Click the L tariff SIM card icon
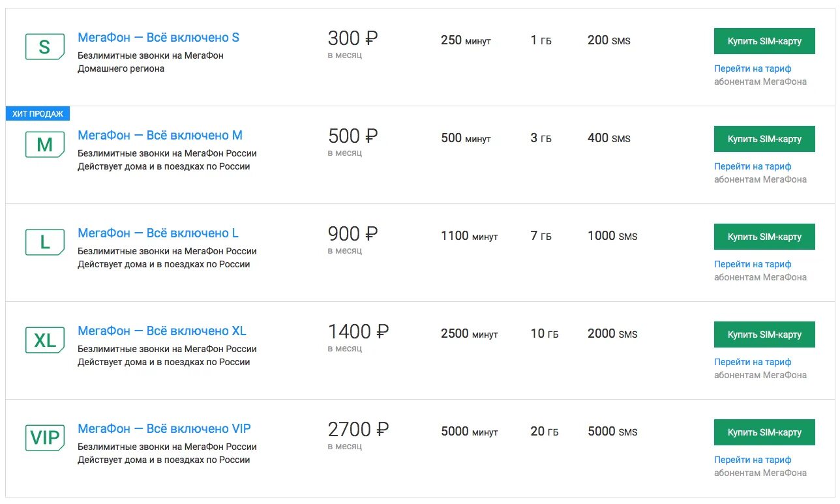840x504 pixels. pos(44,243)
